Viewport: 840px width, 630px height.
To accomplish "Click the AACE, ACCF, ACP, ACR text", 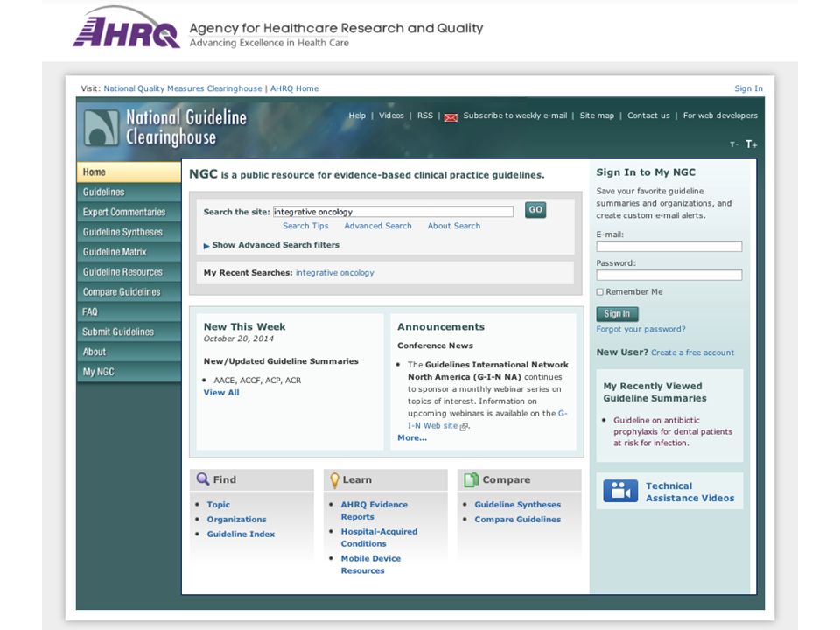I will tap(257, 381).
